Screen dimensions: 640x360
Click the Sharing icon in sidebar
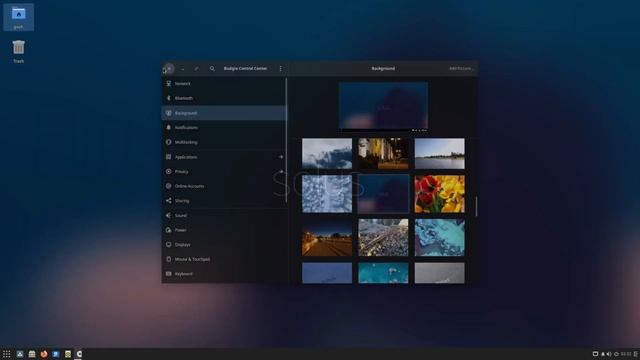169,201
